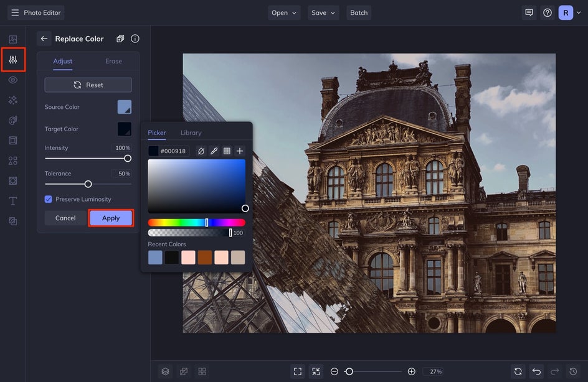
Task: Apply the color replacement
Action: point(111,218)
